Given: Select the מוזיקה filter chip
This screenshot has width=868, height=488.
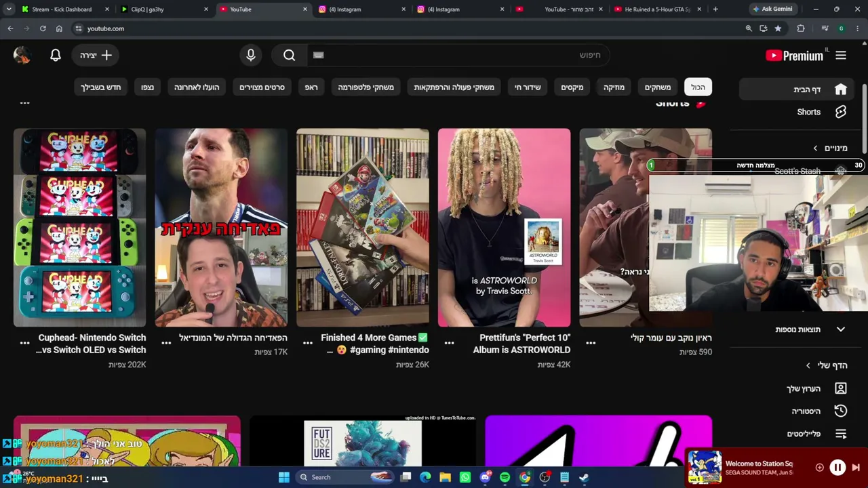Looking at the screenshot, I should coord(614,87).
